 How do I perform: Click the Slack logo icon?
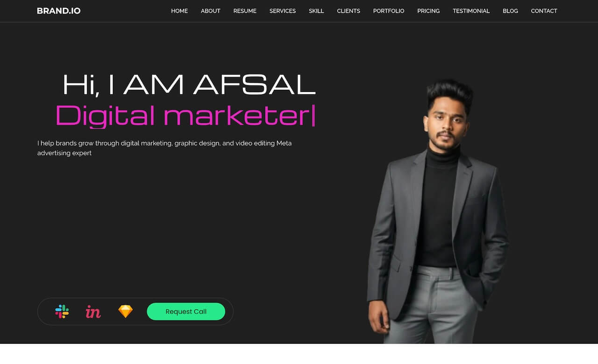coord(62,311)
